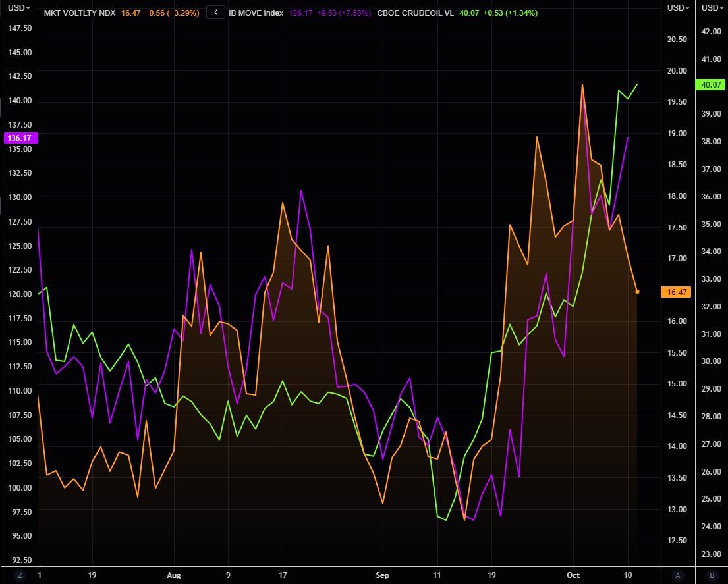Viewport: 728px width, 584px height.
Task: Click the 23.00 level on the far-right price axis
Action: [x=712, y=554]
